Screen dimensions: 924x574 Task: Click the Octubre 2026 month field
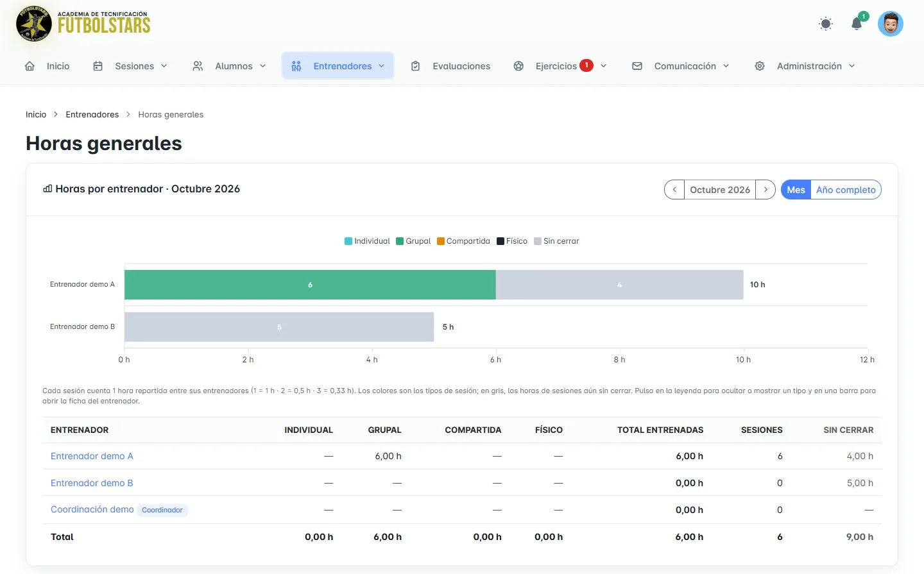[720, 190]
